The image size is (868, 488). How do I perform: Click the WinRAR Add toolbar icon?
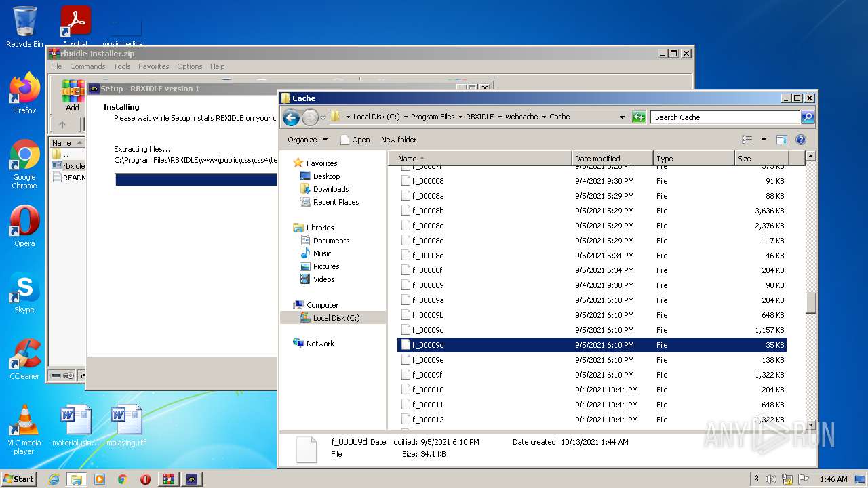click(73, 96)
